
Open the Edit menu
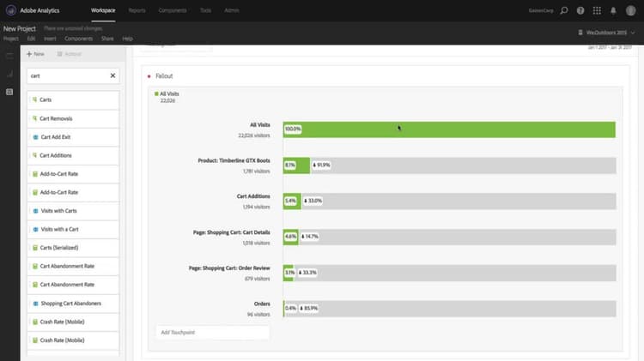31,39
